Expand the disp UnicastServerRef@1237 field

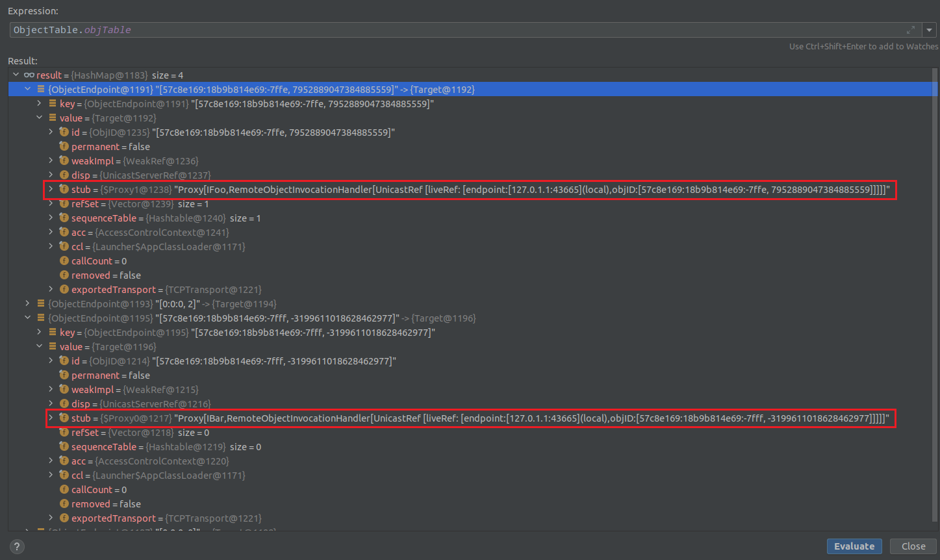51,175
